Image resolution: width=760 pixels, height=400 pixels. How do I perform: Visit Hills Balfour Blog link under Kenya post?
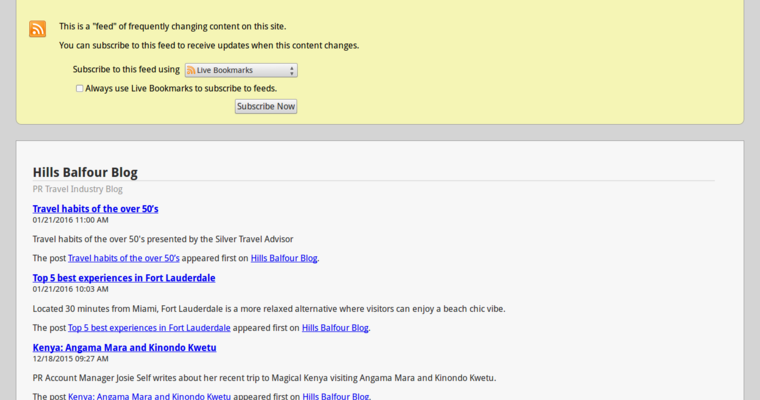336,396
